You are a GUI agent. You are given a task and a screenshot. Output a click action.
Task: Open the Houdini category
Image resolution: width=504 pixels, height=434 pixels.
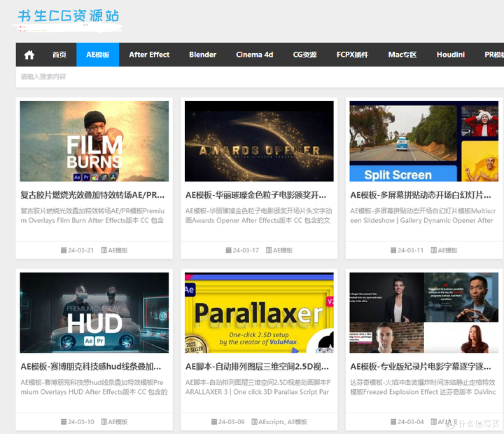click(451, 55)
